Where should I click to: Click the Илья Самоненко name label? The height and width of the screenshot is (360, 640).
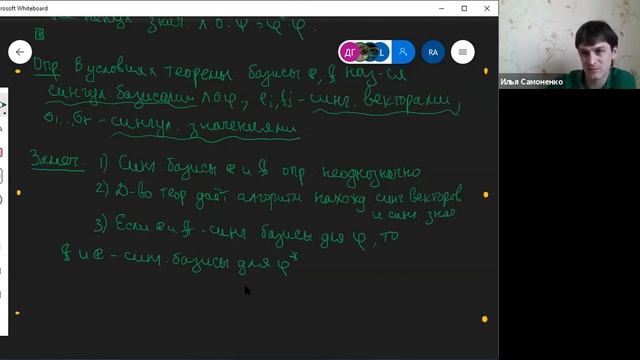coord(531,82)
